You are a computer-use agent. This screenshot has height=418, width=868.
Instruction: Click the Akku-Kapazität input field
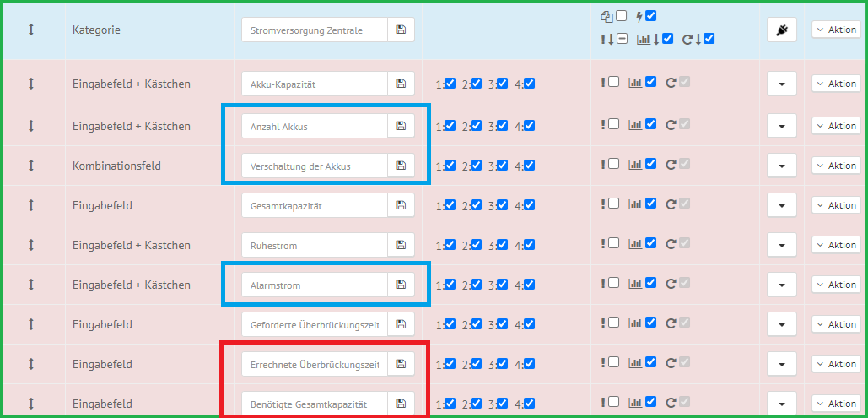click(x=315, y=84)
